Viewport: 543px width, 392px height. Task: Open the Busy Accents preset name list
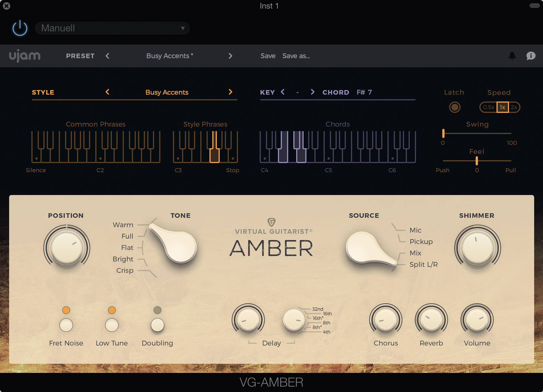pos(169,56)
